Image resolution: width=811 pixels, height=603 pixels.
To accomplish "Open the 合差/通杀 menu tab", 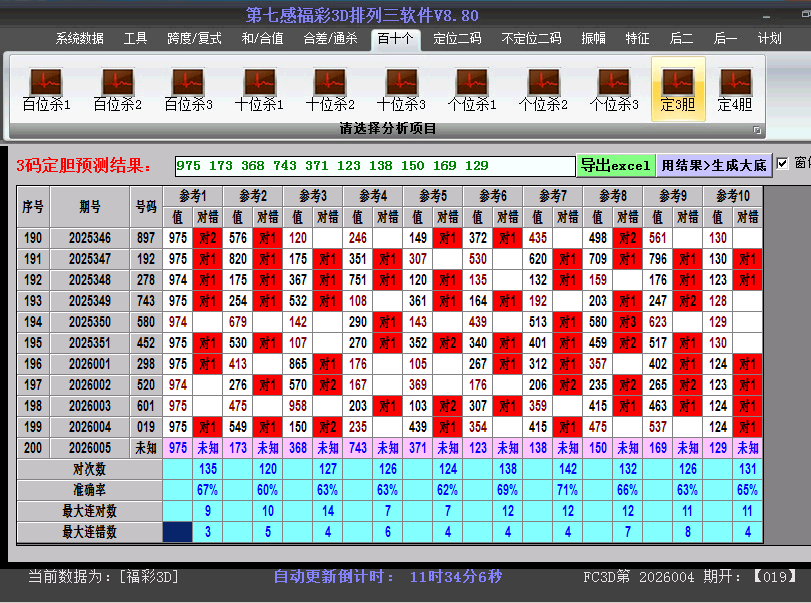I will pyautogui.click(x=330, y=39).
